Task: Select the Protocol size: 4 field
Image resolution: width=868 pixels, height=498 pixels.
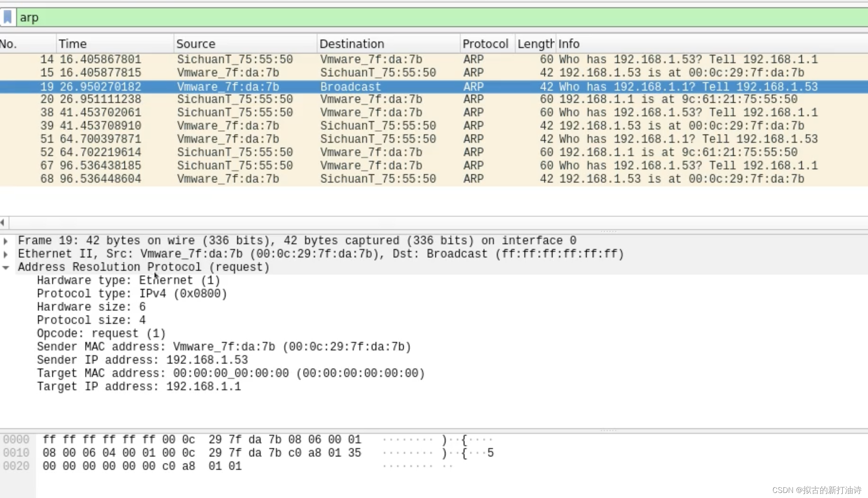Action: tap(91, 321)
